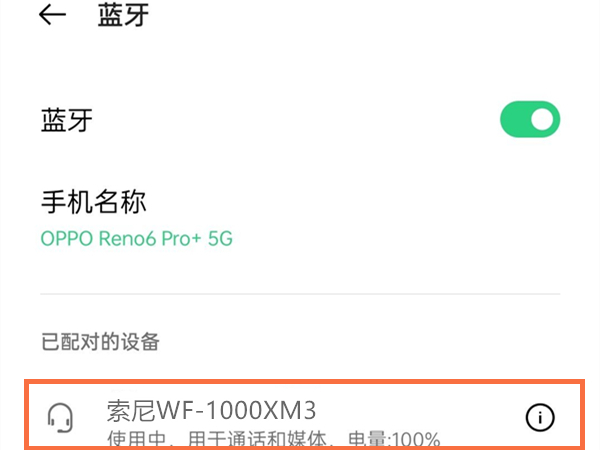Click the 蓝牙 page title in the header

click(123, 15)
